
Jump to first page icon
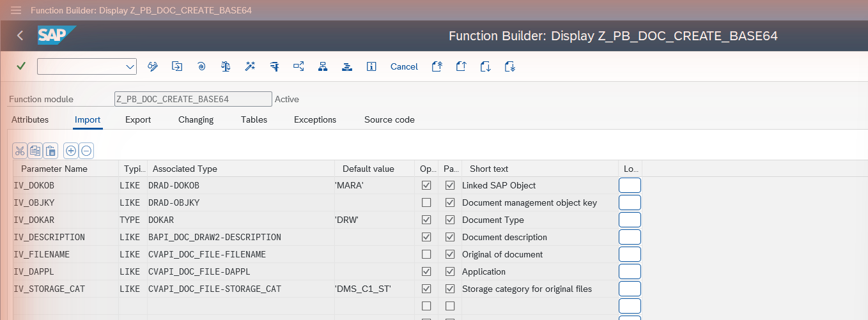pyautogui.click(x=437, y=66)
